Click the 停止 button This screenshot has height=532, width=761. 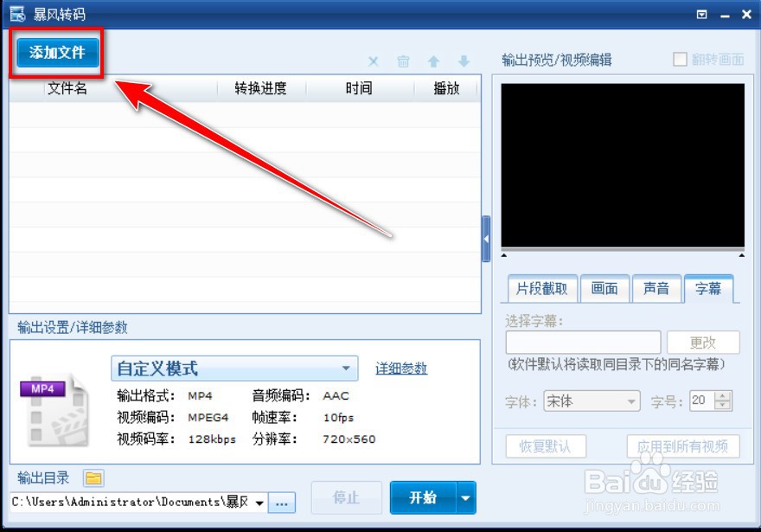tap(347, 497)
